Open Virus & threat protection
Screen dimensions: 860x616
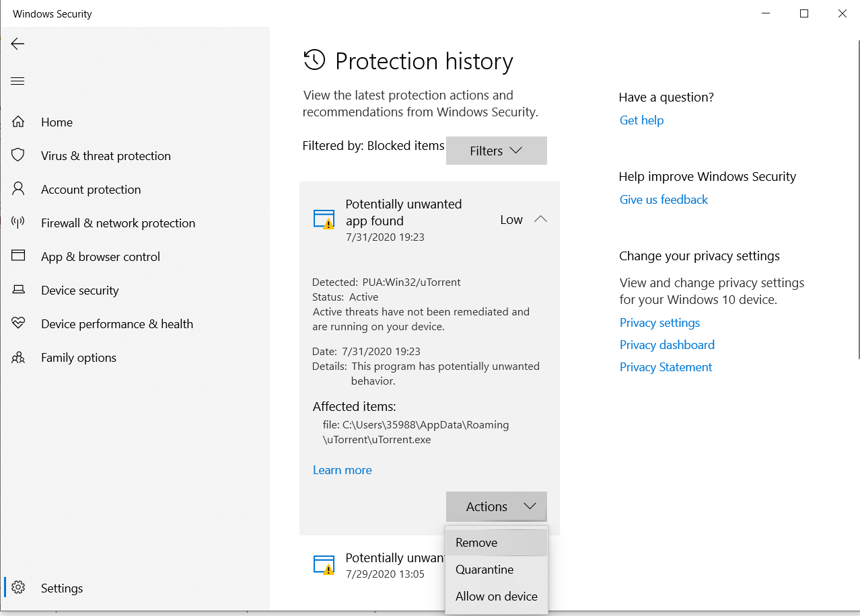click(106, 155)
